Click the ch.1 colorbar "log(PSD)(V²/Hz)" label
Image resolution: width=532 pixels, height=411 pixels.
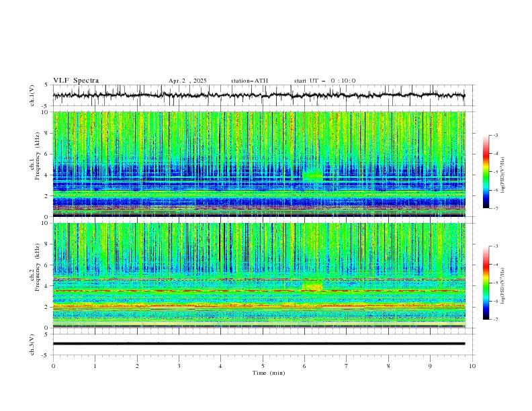tap(502, 175)
